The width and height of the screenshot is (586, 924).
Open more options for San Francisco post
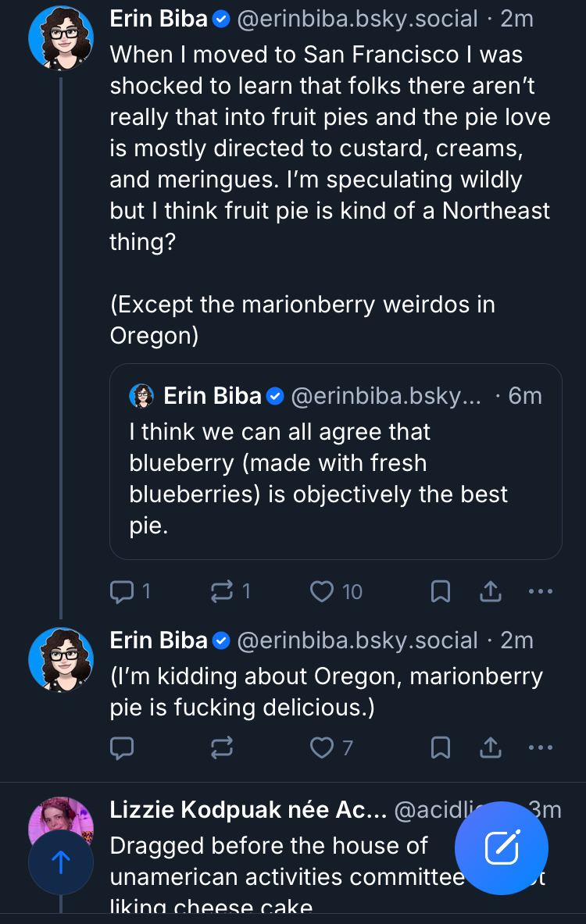pyautogui.click(x=541, y=592)
